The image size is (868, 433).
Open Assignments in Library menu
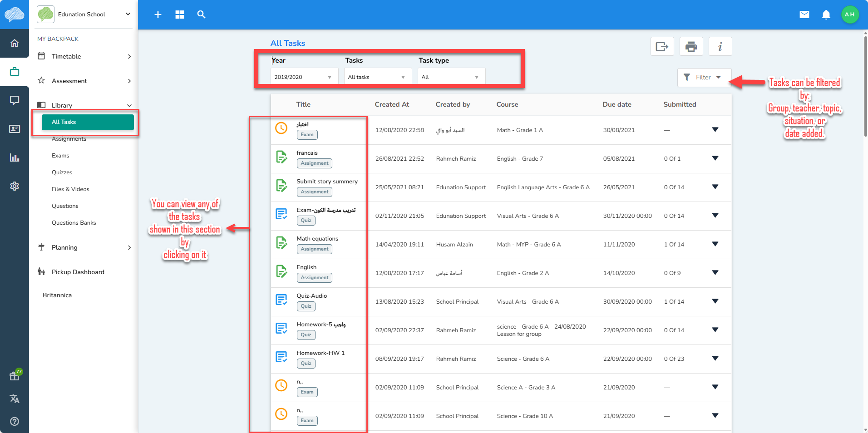pyautogui.click(x=69, y=139)
